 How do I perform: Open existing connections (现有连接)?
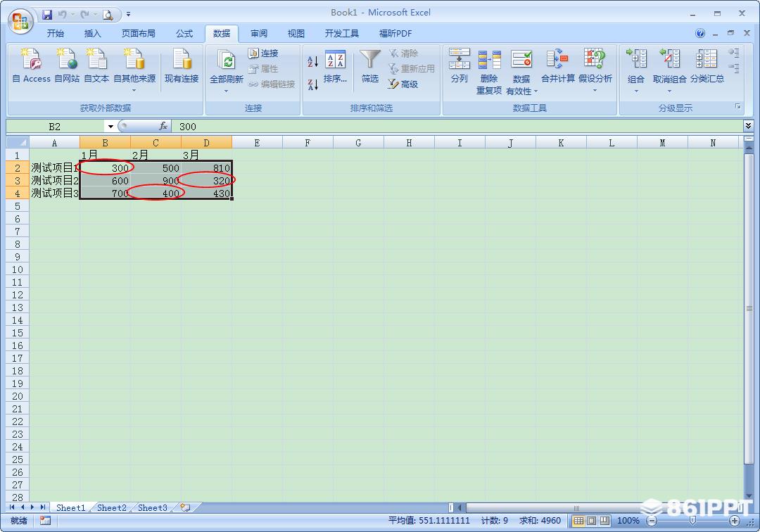182,66
